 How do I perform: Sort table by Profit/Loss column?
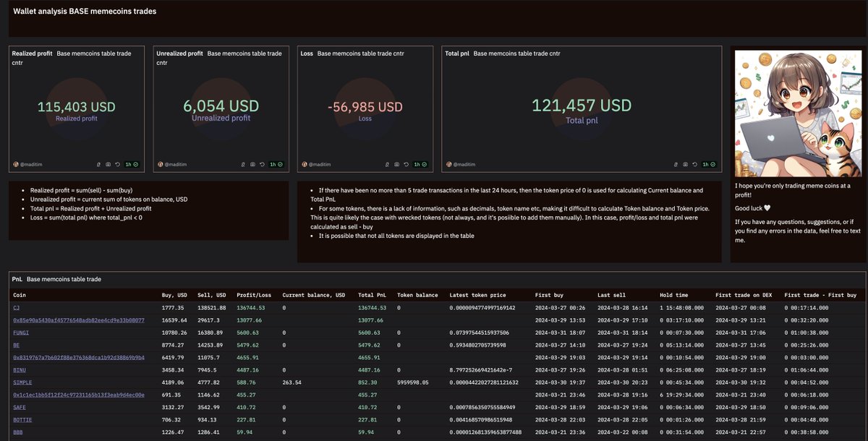tap(253, 295)
